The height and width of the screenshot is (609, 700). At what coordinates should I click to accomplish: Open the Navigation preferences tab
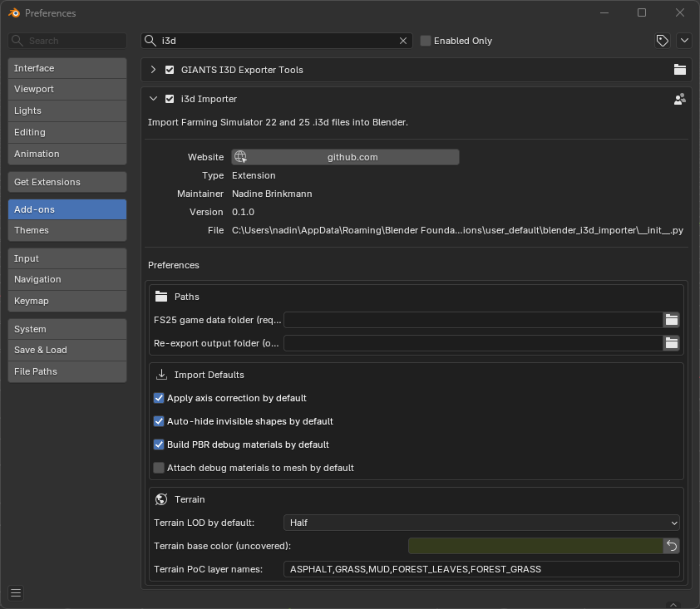tap(67, 279)
